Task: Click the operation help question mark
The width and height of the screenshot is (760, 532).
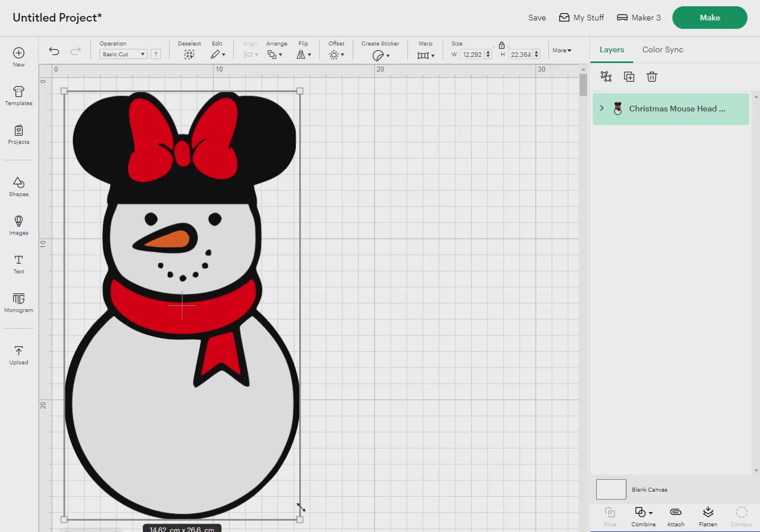Action: click(x=156, y=54)
